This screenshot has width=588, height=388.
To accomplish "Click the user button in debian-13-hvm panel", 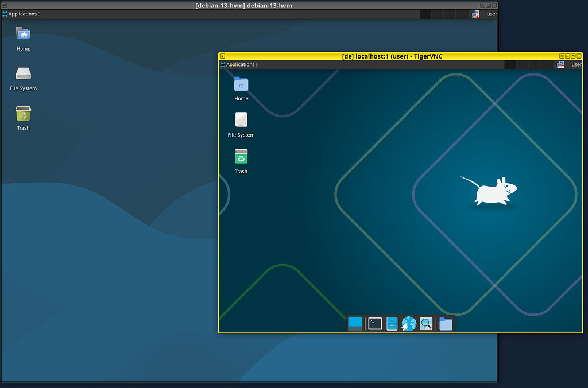I will pos(492,14).
